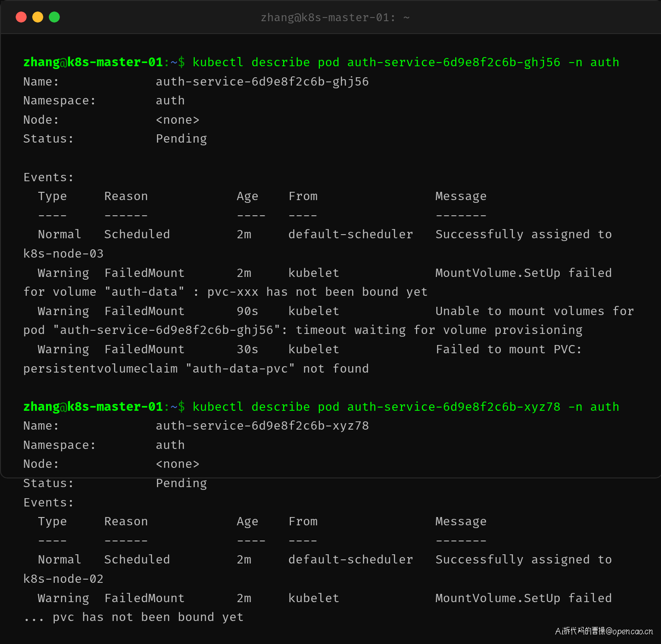Click the pod name auth-service-6d9e8f2c6b-ghj56 value
Image resolution: width=661 pixels, height=644 pixels.
pyautogui.click(x=262, y=82)
